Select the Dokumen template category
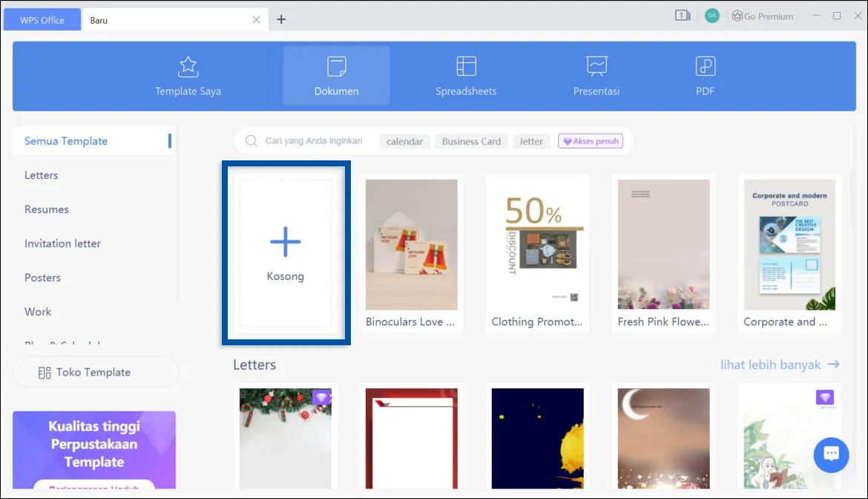 pos(335,74)
